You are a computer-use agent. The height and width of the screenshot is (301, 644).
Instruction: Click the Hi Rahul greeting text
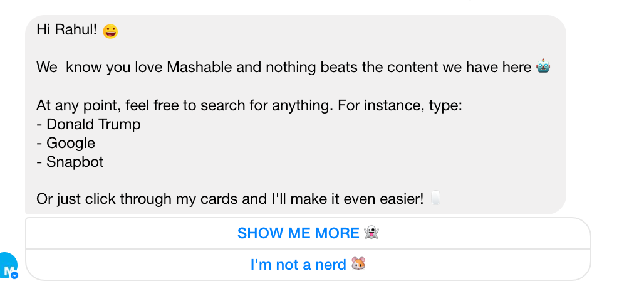pos(66,31)
